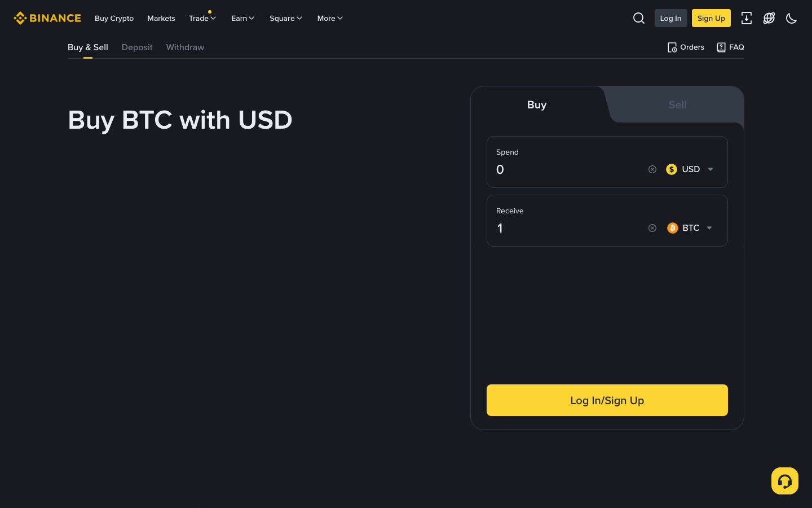Clear the Receive amount field

(x=652, y=227)
